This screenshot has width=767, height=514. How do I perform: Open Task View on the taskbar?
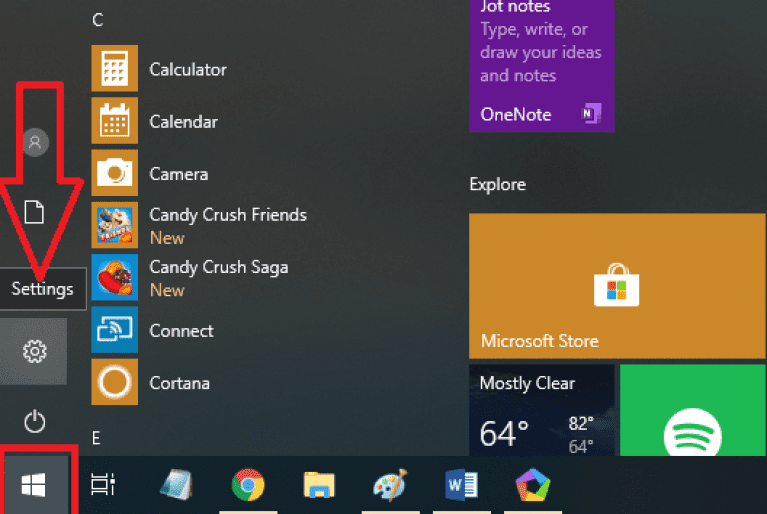[102, 485]
